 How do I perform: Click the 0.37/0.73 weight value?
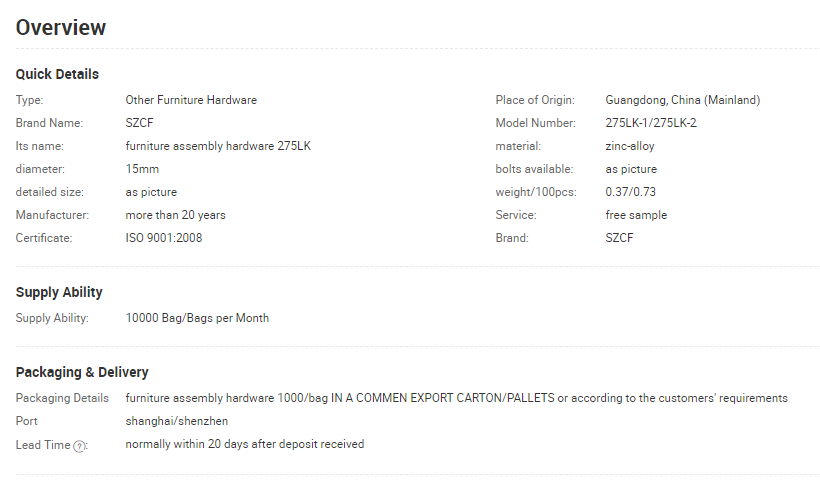coord(630,192)
